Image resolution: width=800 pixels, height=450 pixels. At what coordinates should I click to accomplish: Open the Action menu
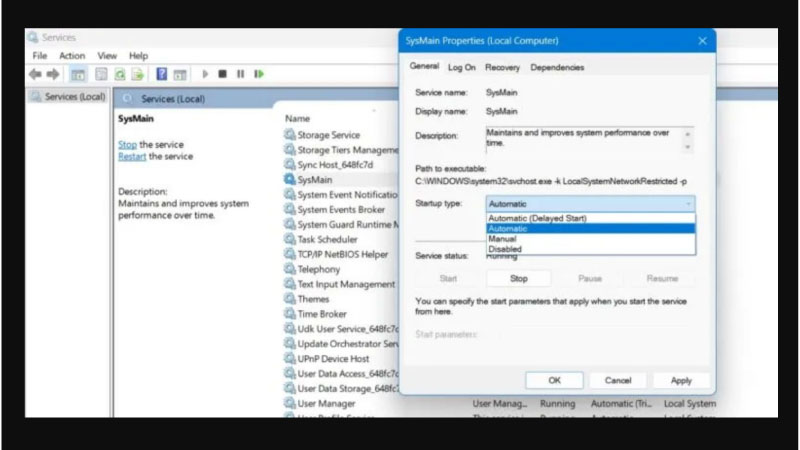tap(72, 56)
